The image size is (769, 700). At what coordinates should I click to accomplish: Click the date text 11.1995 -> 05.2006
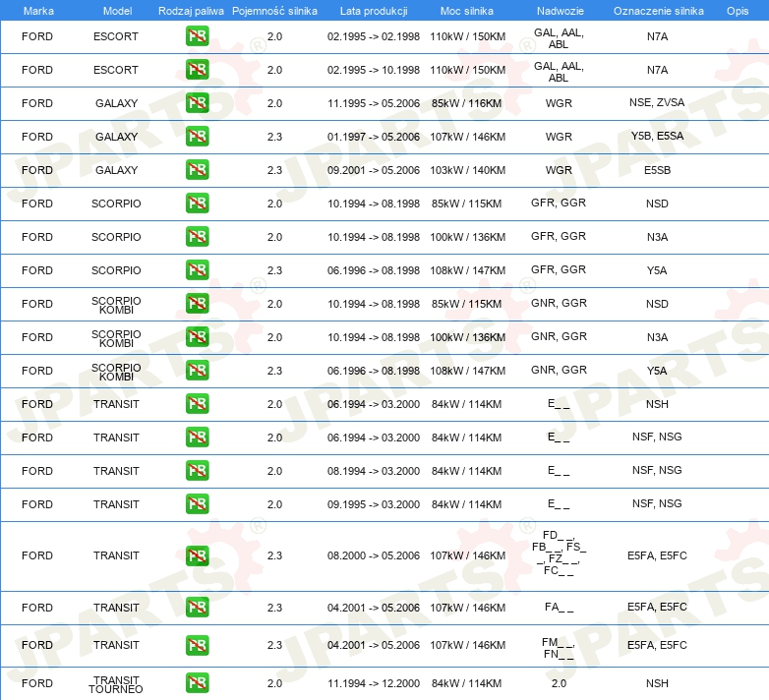coord(374,103)
